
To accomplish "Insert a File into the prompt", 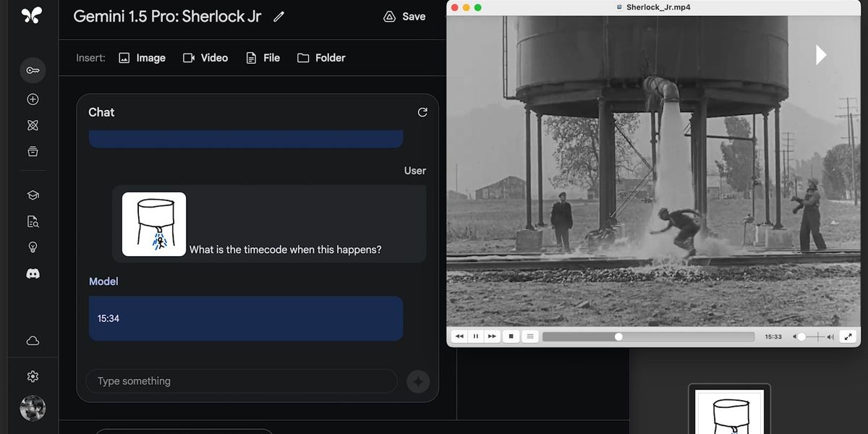I will [263, 58].
